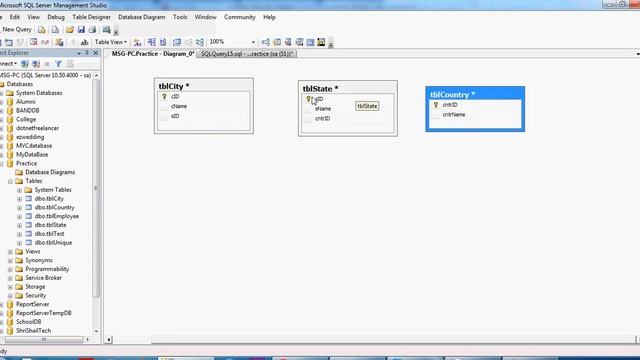Click the tblCity table title bar
This screenshot has height=360, width=640.
tap(204, 86)
